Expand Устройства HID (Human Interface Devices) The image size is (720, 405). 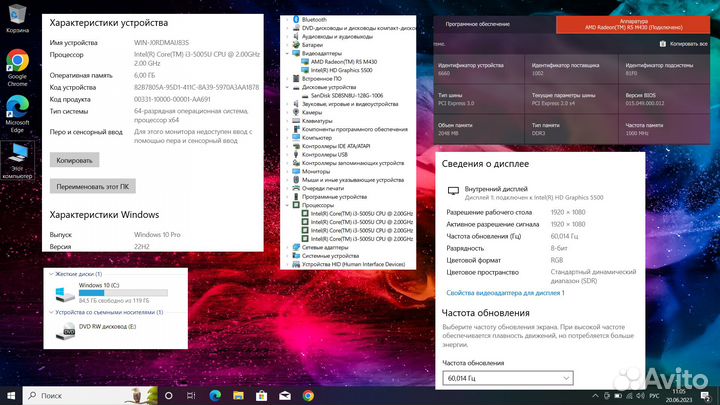(x=287, y=264)
